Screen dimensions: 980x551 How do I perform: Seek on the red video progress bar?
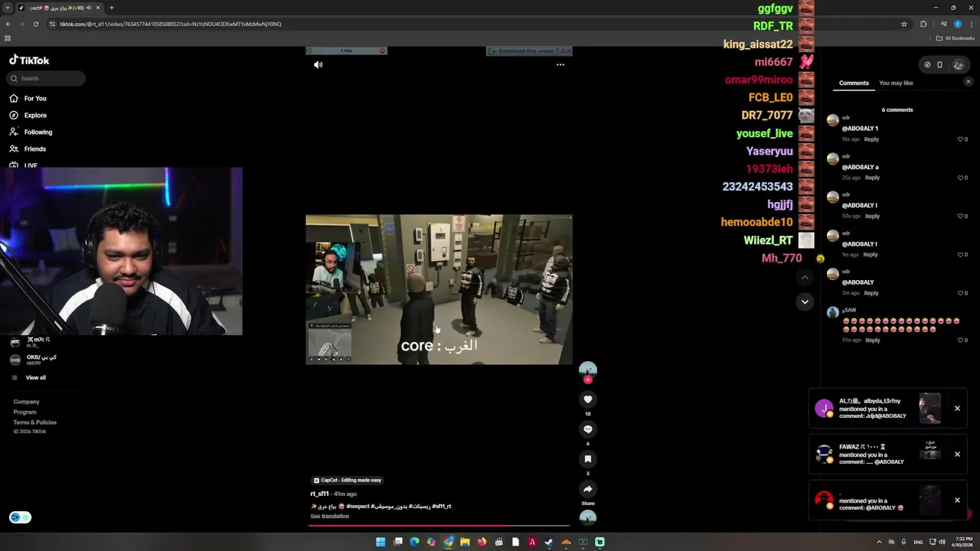coord(438,526)
